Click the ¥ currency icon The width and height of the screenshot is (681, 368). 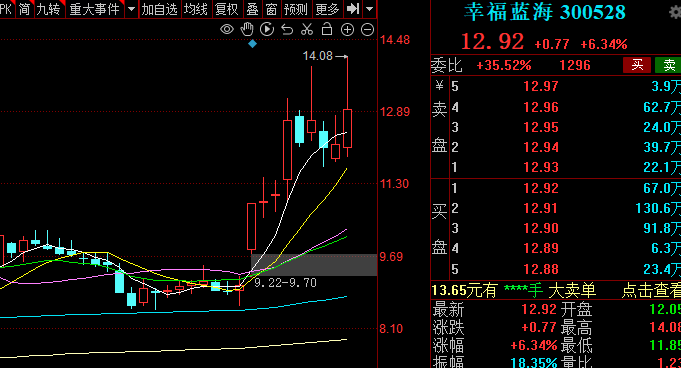point(440,85)
